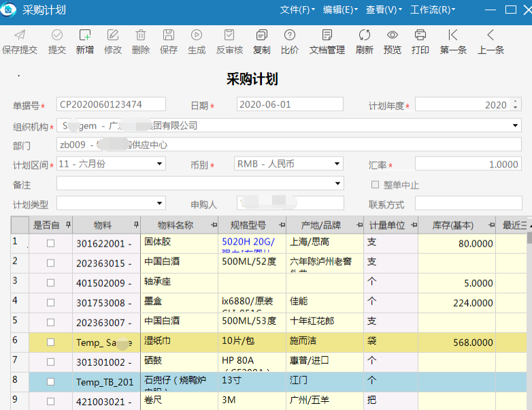Click the 提交 checkmark icon
The height and width of the screenshot is (410, 532).
point(57,35)
